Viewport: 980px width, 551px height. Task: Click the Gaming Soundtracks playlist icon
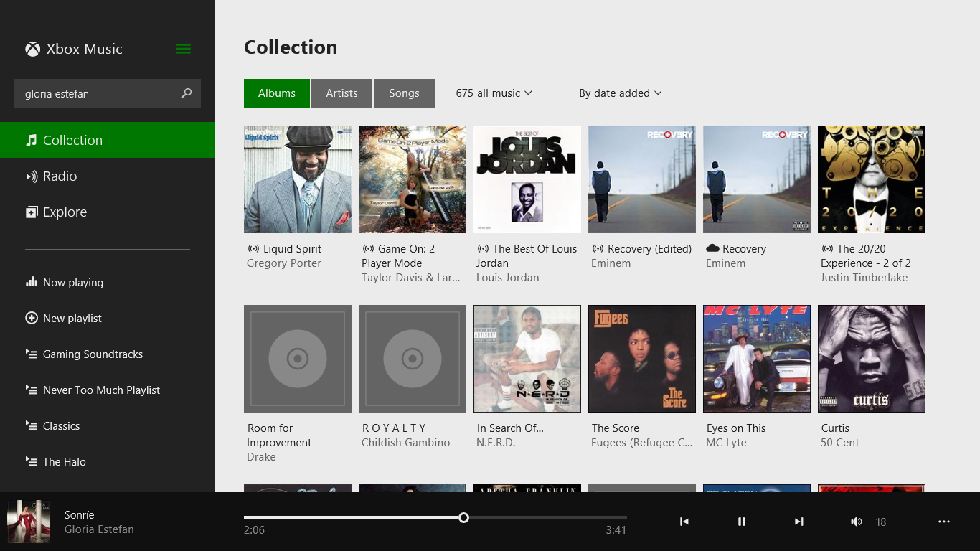(x=31, y=354)
